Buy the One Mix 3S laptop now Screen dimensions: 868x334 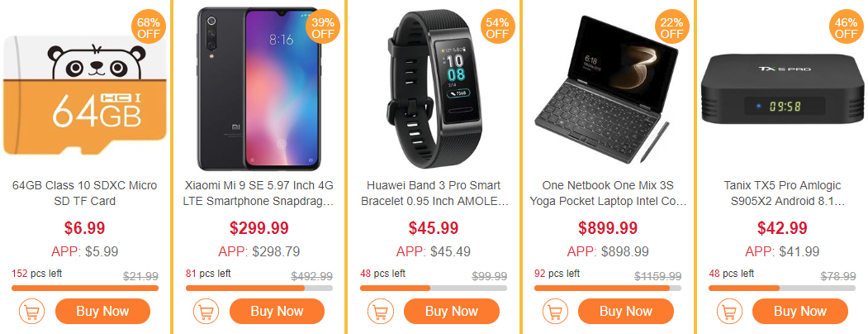tap(626, 312)
